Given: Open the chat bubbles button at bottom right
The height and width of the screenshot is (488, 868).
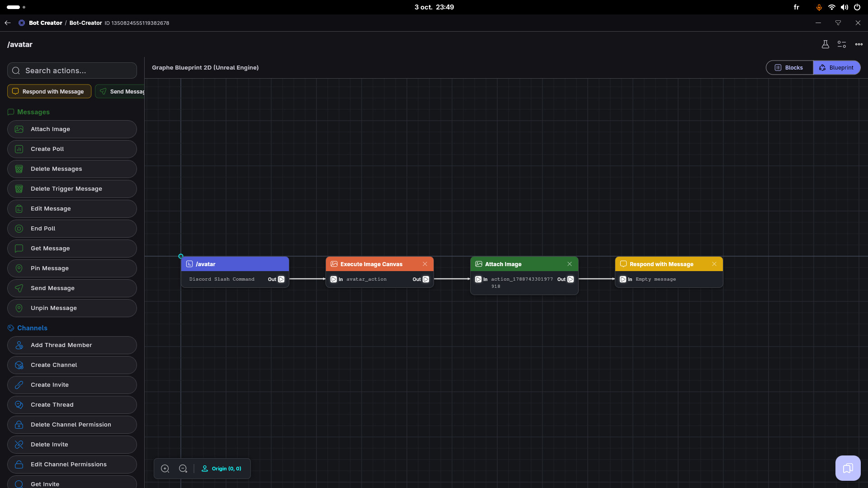Looking at the screenshot, I should (x=848, y=468).
